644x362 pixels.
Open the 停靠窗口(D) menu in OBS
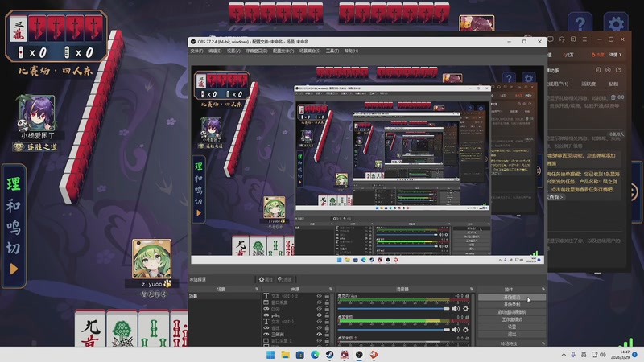(x=256, y=51)
